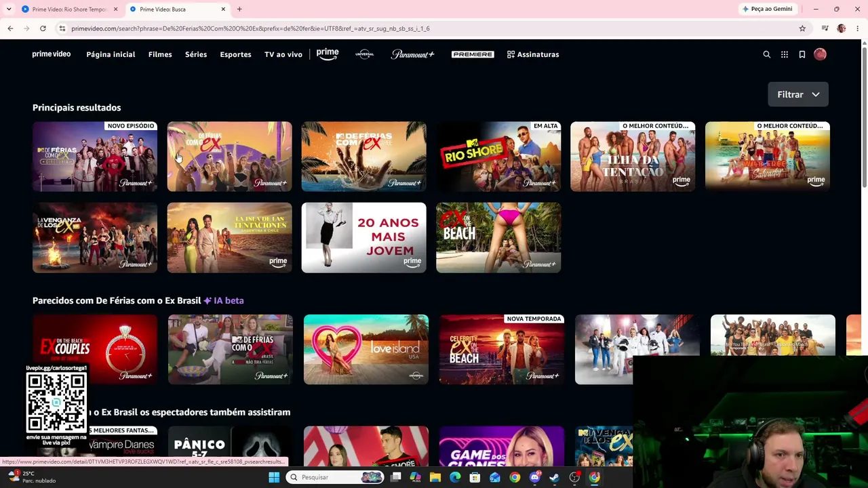The height and width of the screenshot is (488, 868).
Task: Go back using the browser back arrow
Action: click(10, 28)
